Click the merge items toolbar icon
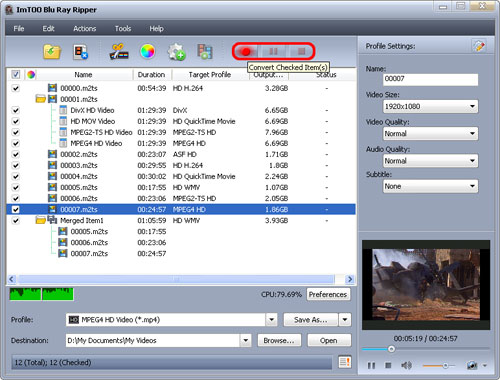 click(x=205, y=52)
